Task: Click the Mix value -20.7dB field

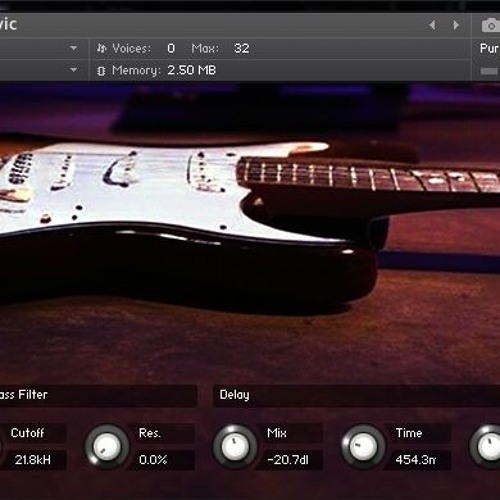Action: (x=289, y=460)
